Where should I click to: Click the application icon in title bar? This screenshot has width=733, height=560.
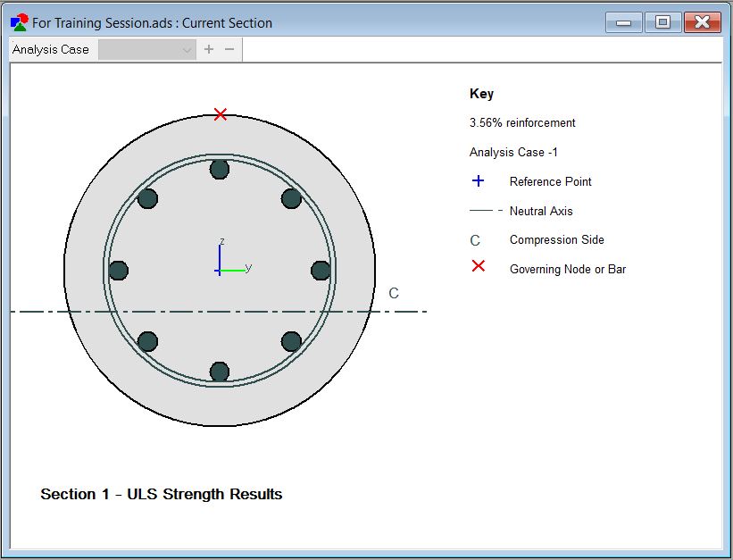tap(20, 22)
